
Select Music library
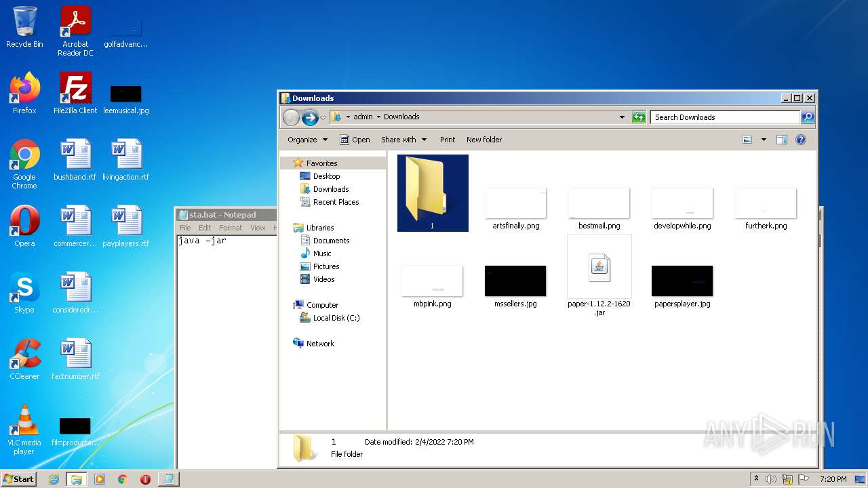(x=322, y=253)
